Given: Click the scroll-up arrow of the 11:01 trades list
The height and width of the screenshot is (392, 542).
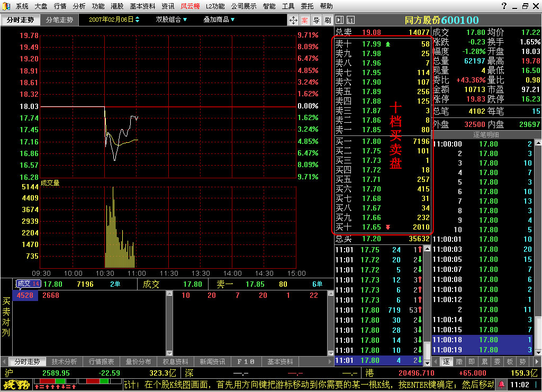Looking at the screenshot, I should (427, 248).
